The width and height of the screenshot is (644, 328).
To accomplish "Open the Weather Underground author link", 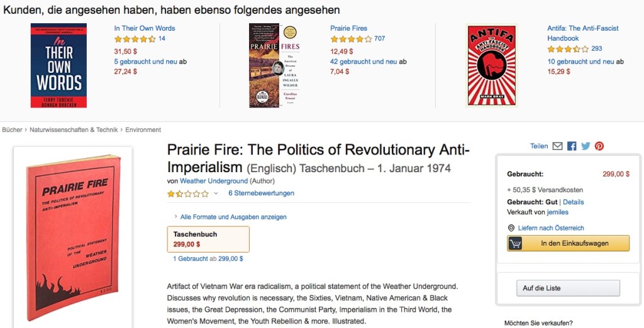I will click(213, 181).
